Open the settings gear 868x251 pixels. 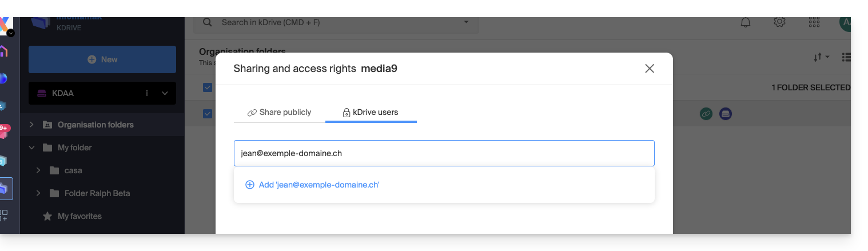coord(779,22)
